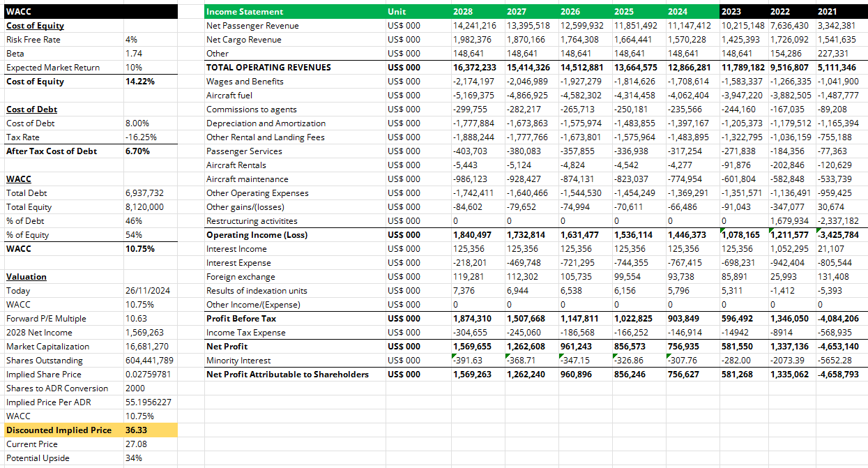
Task: Click Operating Income (Loss) row label
Action: (x=257, y=235)
